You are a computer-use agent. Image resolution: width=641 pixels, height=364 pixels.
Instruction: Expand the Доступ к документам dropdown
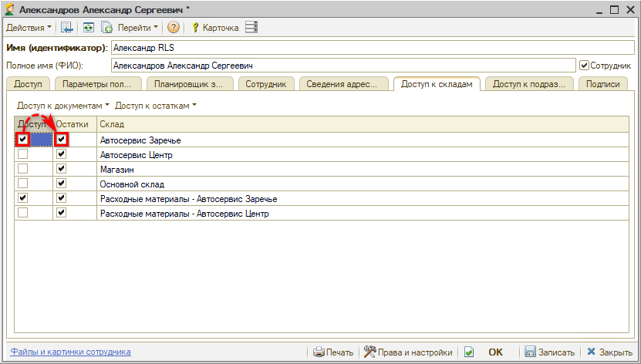63,105
